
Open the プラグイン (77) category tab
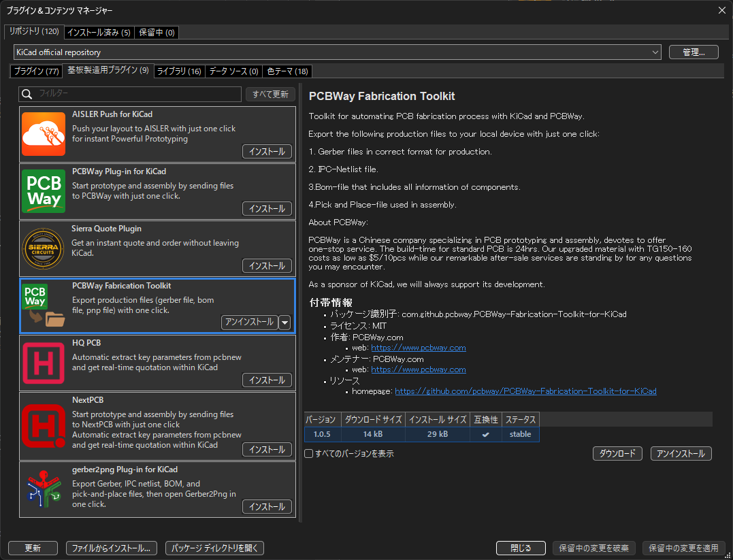tap(36, 71)
